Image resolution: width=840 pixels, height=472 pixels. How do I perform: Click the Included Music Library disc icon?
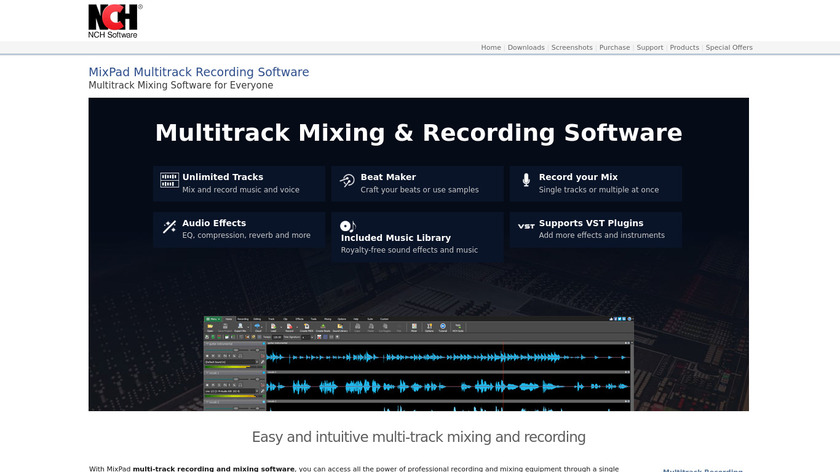click(x=348, y=226)
